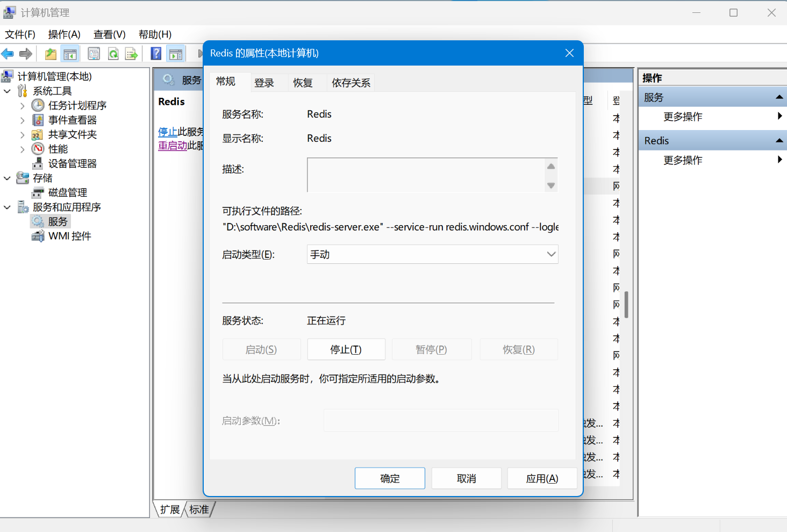Click the 应用(A) button

pyautogui.click(x=542, y=478)
